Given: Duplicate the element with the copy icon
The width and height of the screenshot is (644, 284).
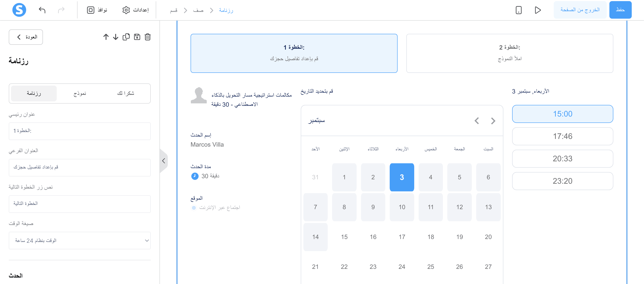Looking at the screenshot, I should 126,37.
